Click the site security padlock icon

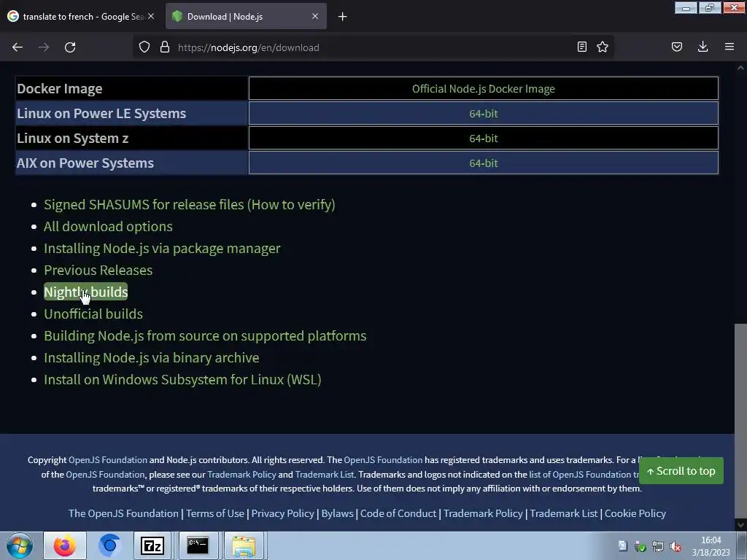coord(165,47)
